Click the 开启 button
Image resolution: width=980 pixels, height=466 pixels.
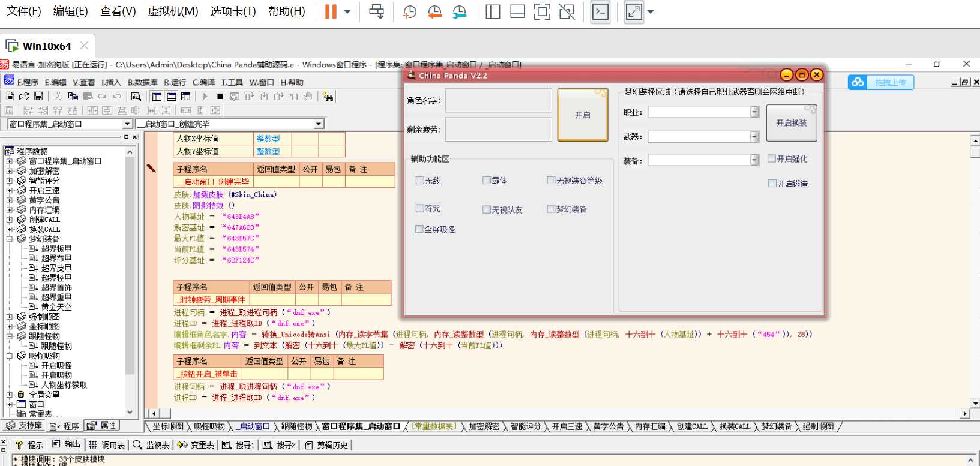[583, 115]
